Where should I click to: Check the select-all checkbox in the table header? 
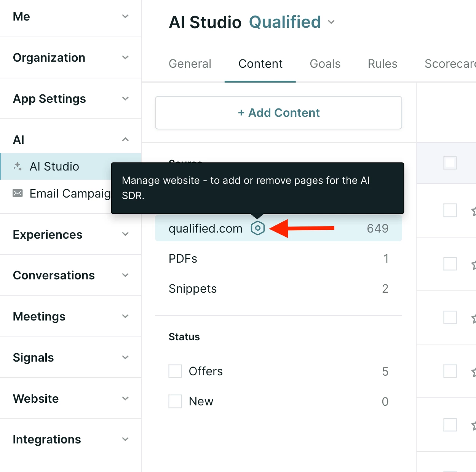point(450,163)
